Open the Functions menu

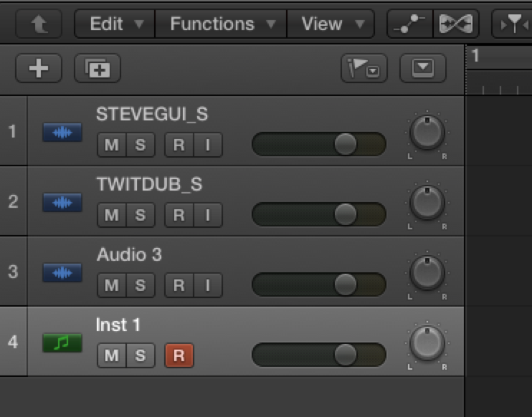tap(221, 24)
